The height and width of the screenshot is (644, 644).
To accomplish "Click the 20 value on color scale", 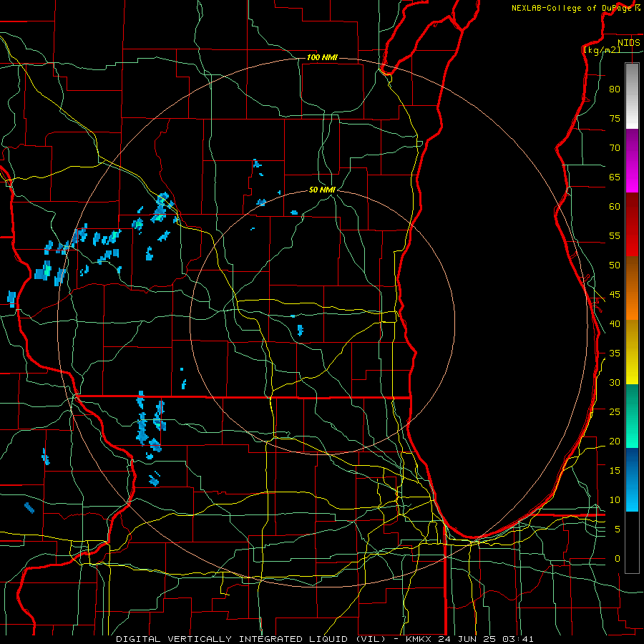I will coord(615,441).
